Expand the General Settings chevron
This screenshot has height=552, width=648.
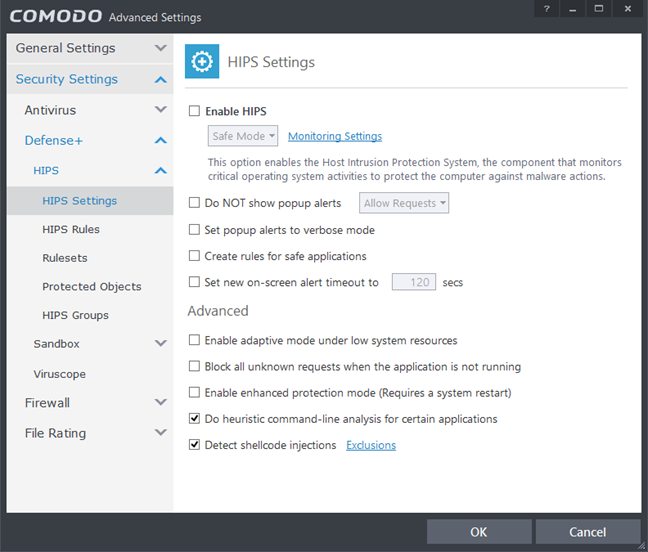pos(161,48)
